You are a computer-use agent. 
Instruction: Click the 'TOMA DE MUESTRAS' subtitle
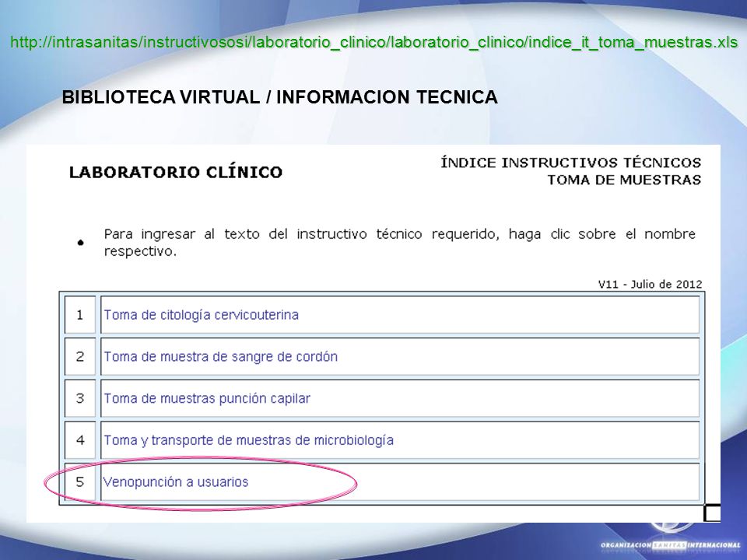point(624,180)
